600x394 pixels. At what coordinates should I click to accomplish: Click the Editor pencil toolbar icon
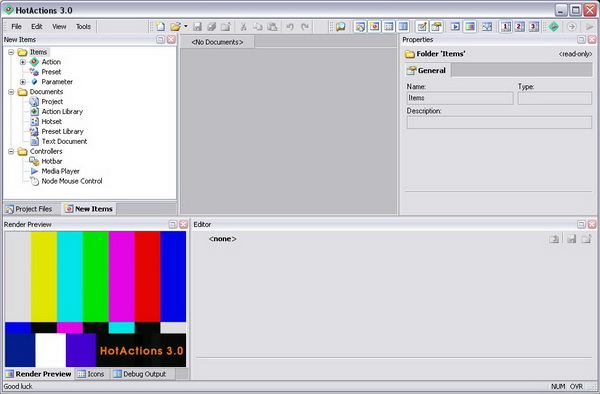click(x=422, y=26)
